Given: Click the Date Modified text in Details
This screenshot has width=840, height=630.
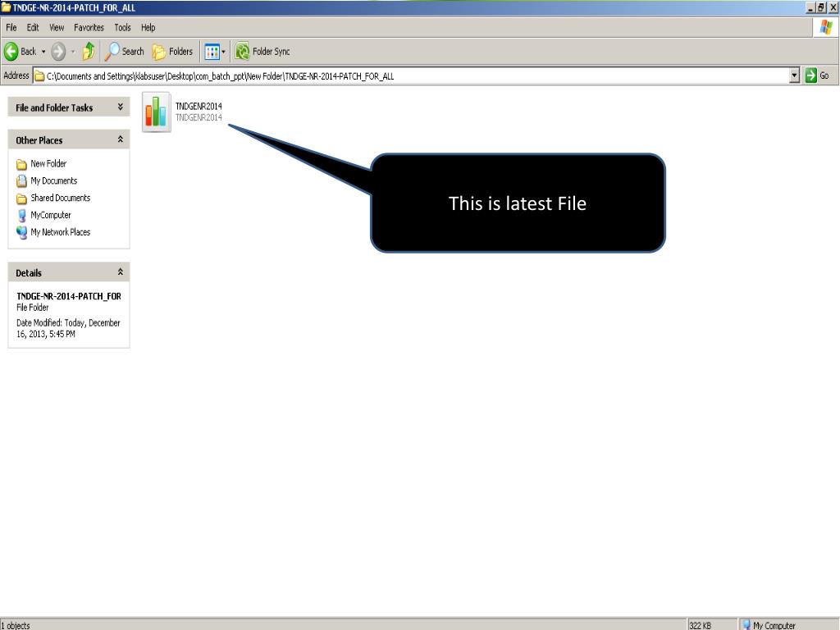Looking at the screenshot, I should pos(68,328).
